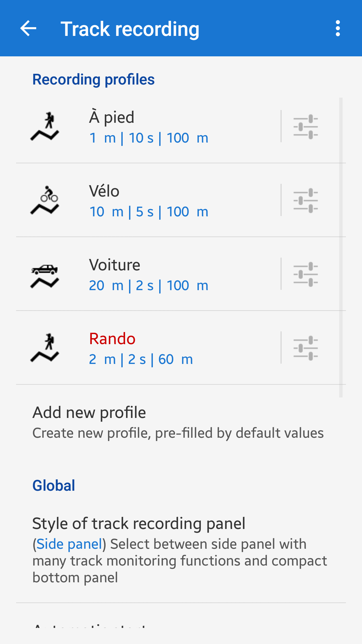Select the Voiture recording profile
Image resolution: width=362 pixels, height=644 pixels.
[x=148, y=275]
